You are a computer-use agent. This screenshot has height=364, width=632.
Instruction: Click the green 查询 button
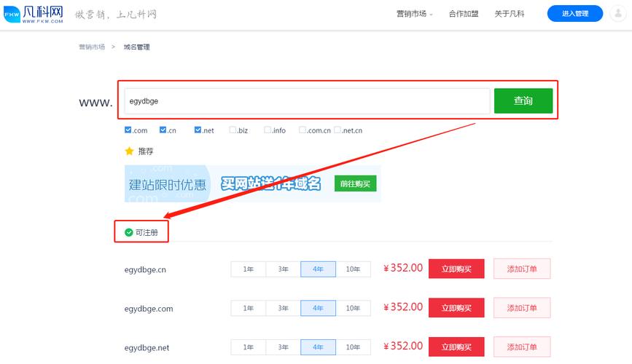click(x=523, y=100)
